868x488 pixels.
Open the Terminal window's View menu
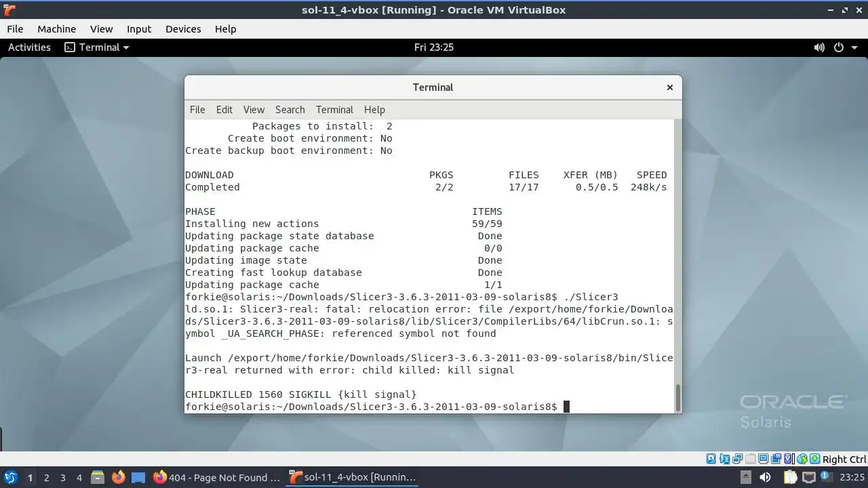tap(254, 110)
